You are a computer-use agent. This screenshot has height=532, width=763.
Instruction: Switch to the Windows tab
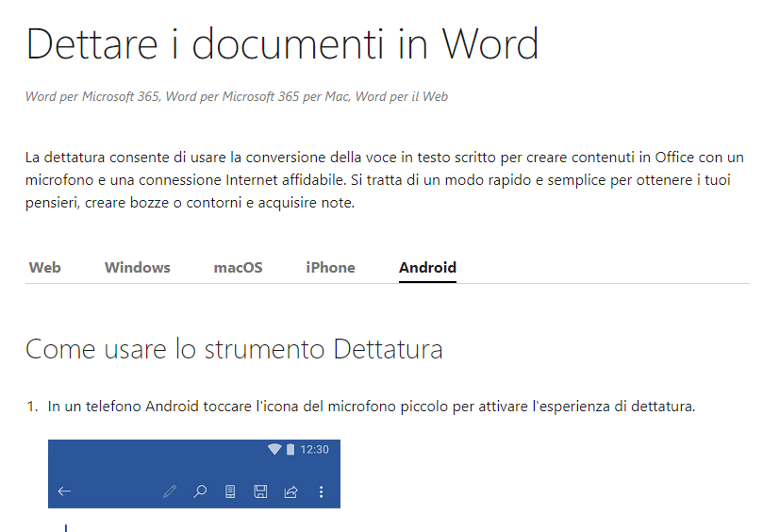[137, 267]
